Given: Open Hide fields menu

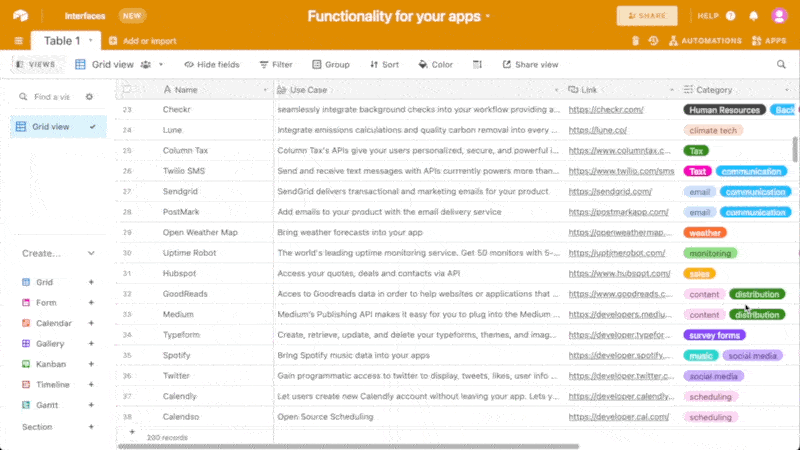Looking at the screenshot, I should 212,64.
